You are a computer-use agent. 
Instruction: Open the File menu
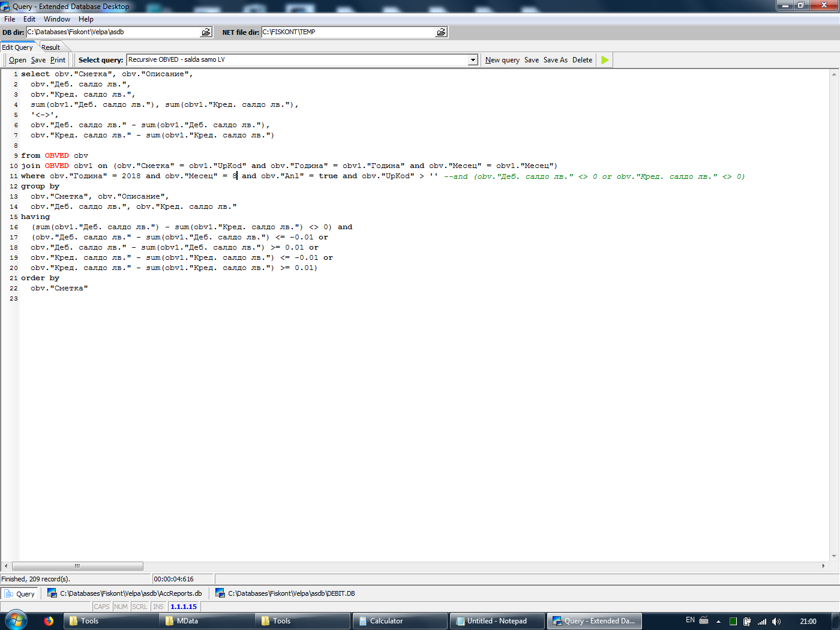10,19
